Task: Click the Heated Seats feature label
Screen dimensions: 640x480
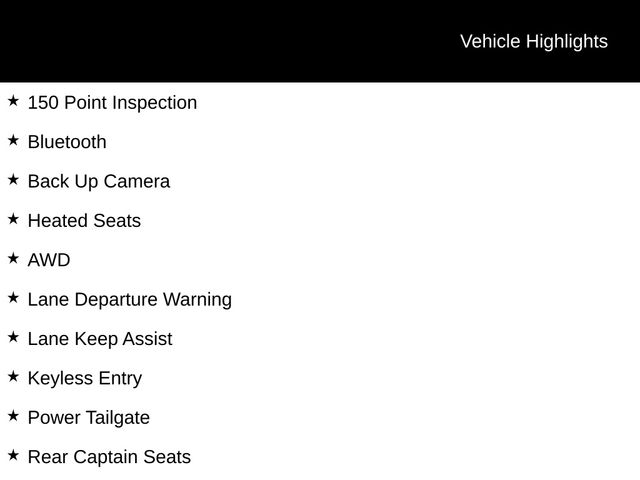Action: coord(84,221)
